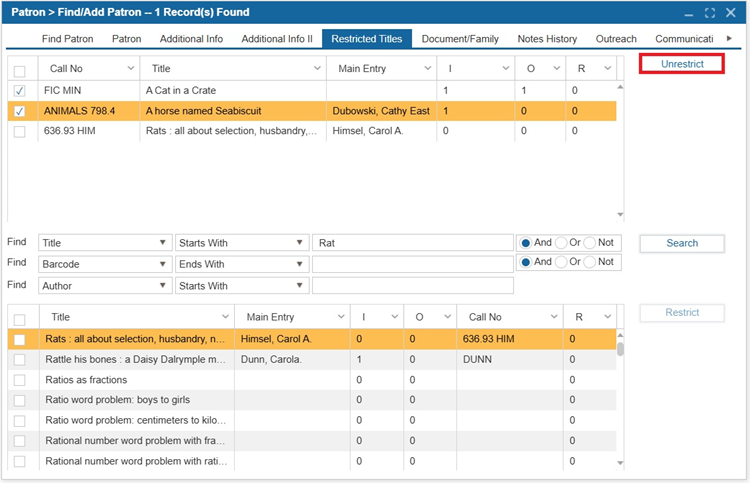750x483 pixels.
Task: Click the results list scroll down arrow
Action: click(x=620, y=462)
